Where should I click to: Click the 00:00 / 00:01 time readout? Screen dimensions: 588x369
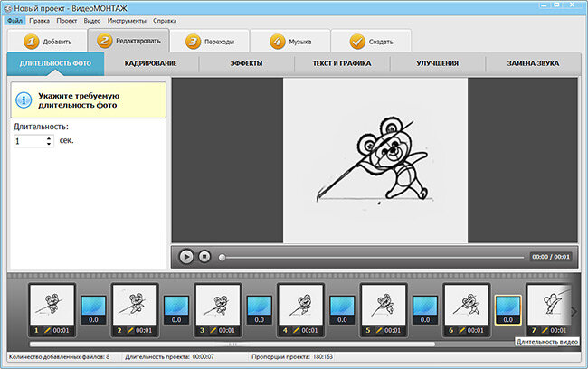551,257
